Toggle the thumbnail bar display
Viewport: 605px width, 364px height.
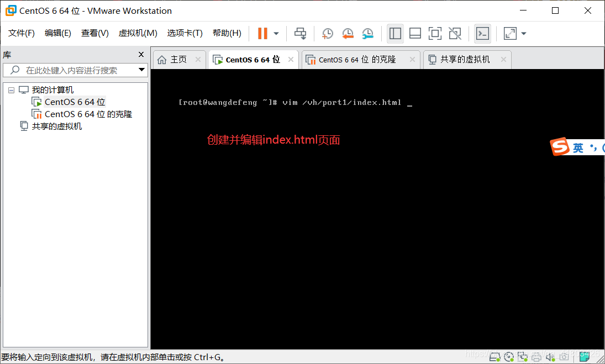click(415, 33)
